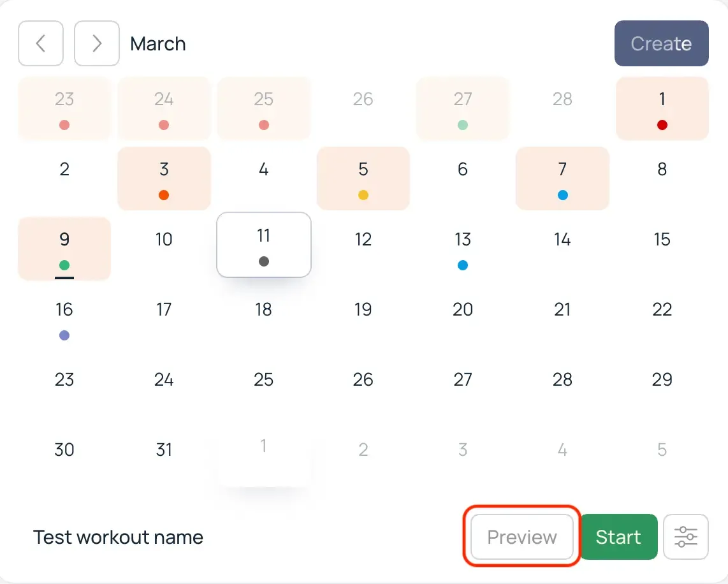Click the workout name label

tap(118, 537)
